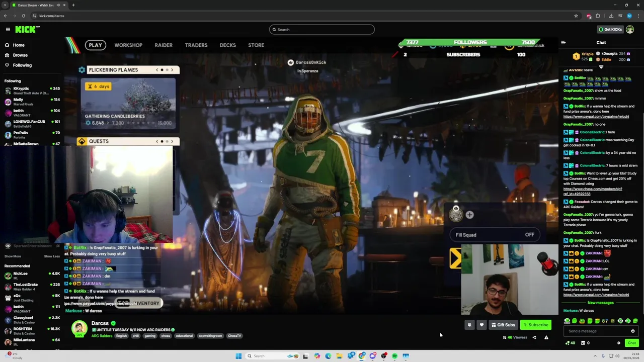This screenshot has height=362, width=644.
Task: Click Show More in following list
Action: [x=13, y=256]
